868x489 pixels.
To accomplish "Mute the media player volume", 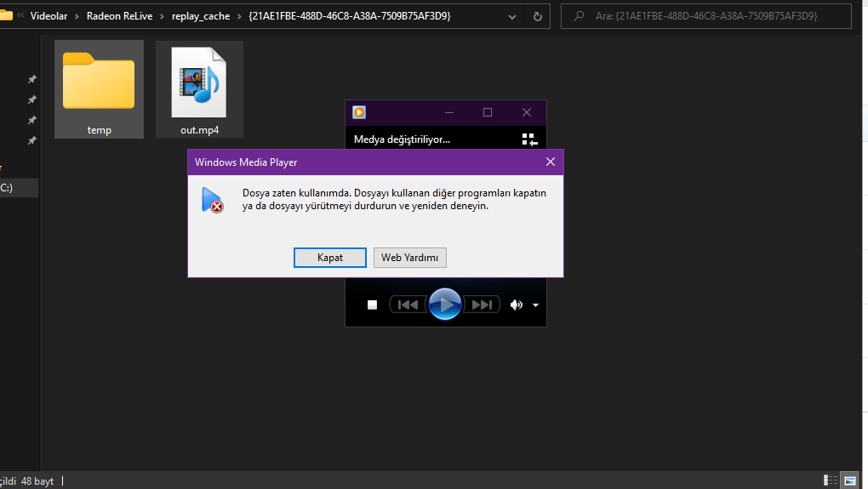I will (516, 304).
